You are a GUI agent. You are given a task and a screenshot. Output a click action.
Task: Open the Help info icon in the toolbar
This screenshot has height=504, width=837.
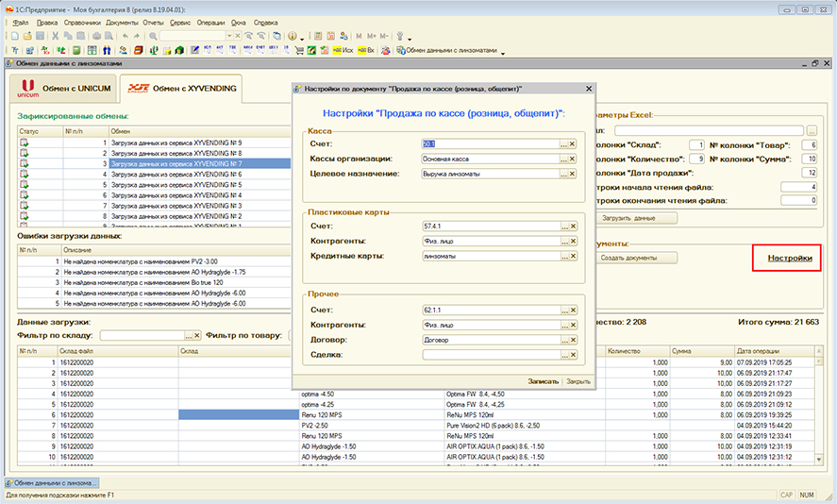[x=293, y=36]
